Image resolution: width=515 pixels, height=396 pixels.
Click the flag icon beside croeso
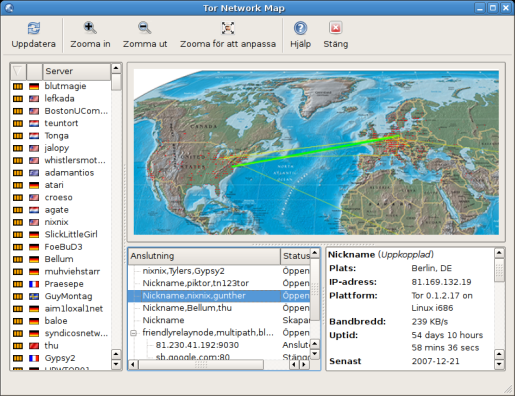coord(34,197)
